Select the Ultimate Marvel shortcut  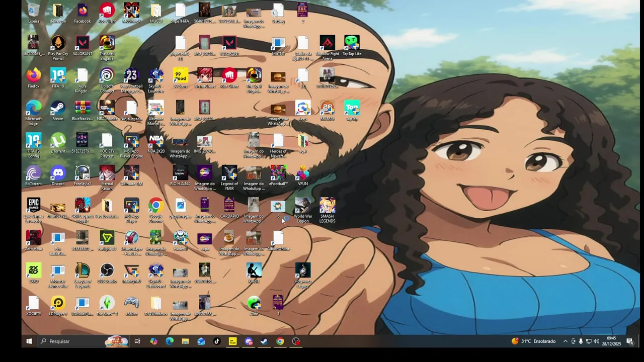coord(156,113)
